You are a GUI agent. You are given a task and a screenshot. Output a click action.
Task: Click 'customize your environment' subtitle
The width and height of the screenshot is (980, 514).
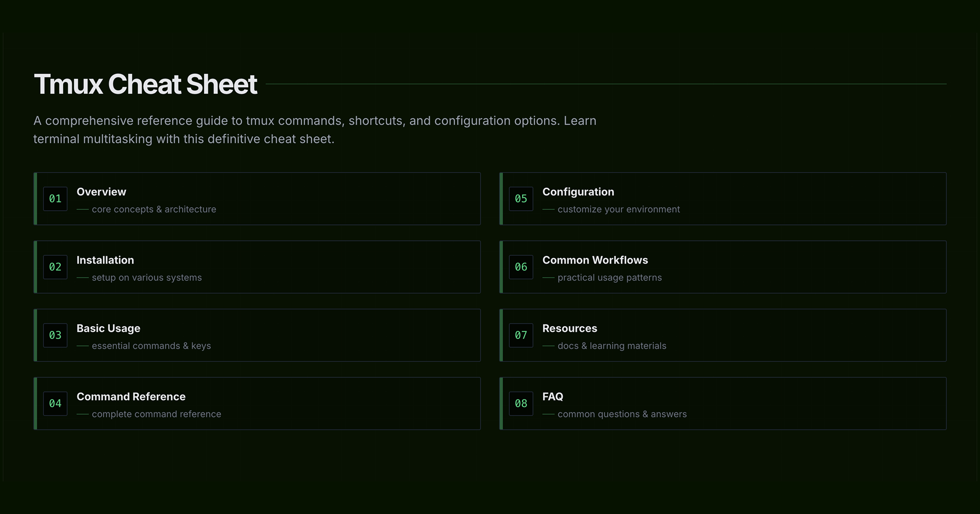pyautogui.click(x=618, y=209)
